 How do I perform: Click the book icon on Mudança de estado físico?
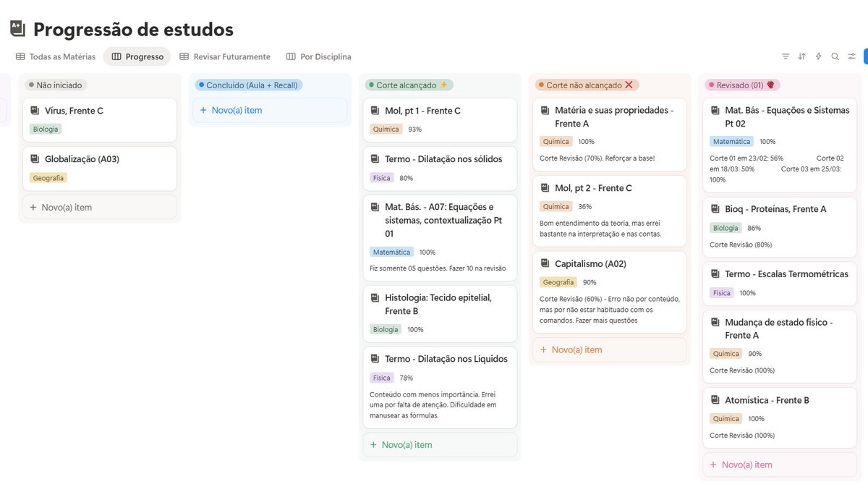point(715,323)
